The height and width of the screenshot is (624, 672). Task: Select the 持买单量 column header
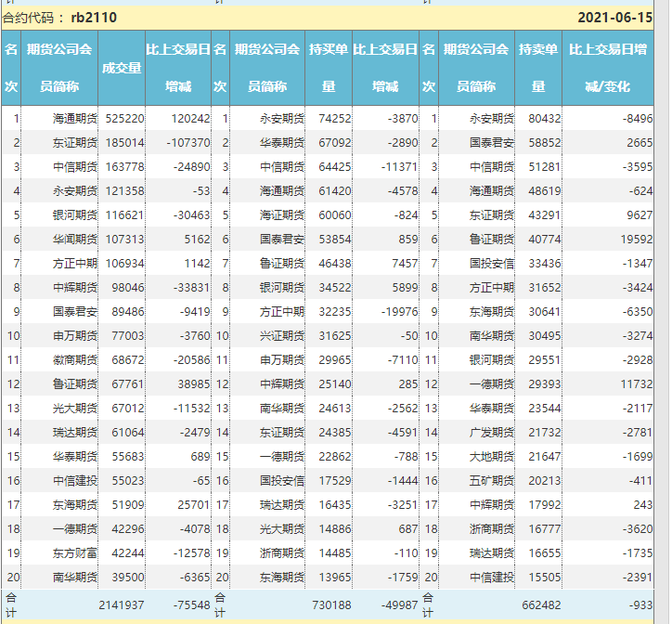(329, 68)
